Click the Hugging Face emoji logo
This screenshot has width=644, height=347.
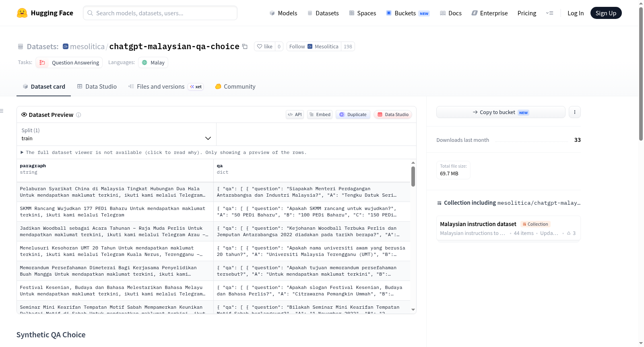click(22, 13)
